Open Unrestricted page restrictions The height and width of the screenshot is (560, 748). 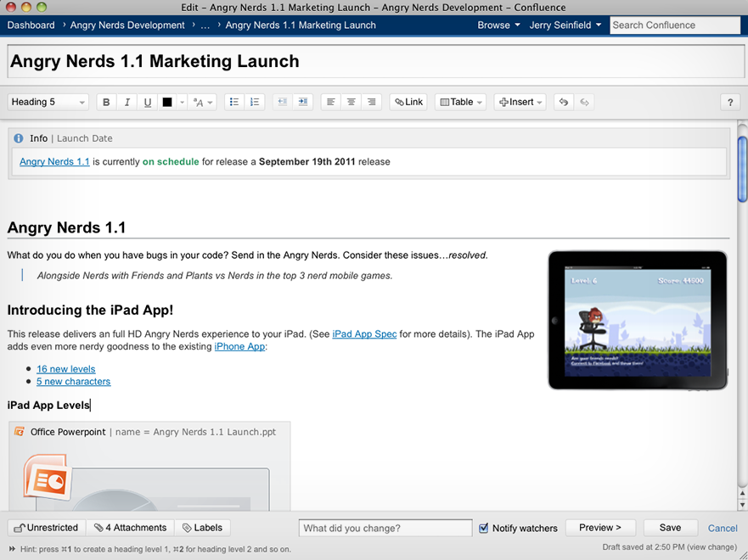click(47, 528)
